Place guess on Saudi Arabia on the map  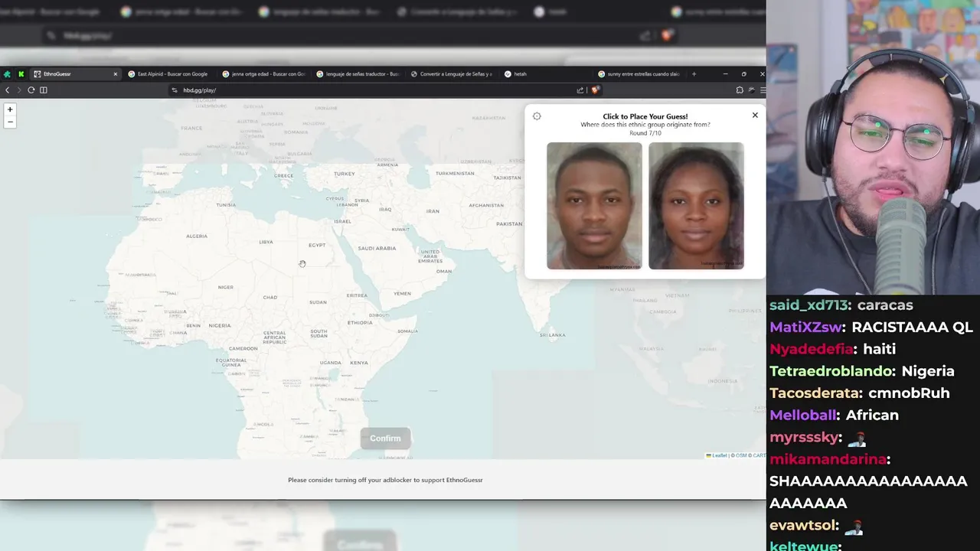[x=377, y=248]
